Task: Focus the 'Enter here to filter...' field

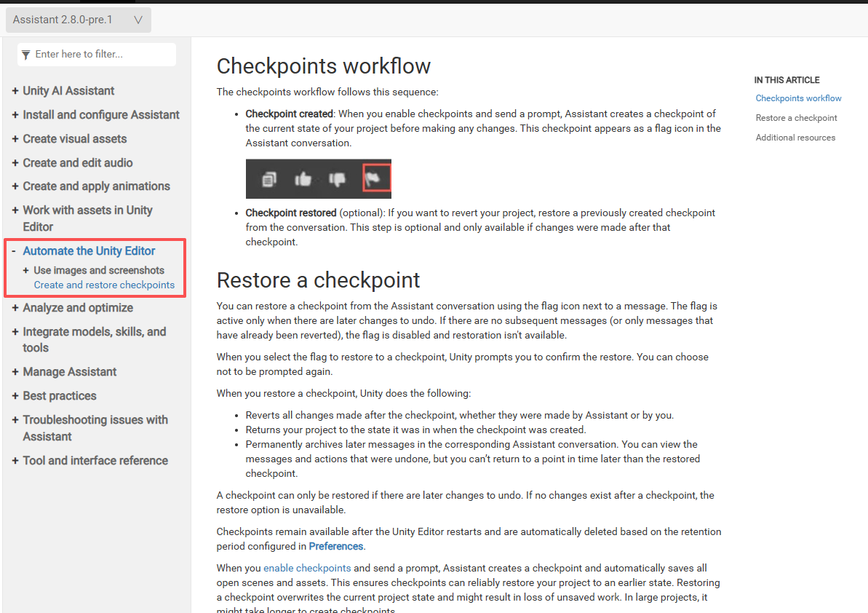Action: coord(97,55)
